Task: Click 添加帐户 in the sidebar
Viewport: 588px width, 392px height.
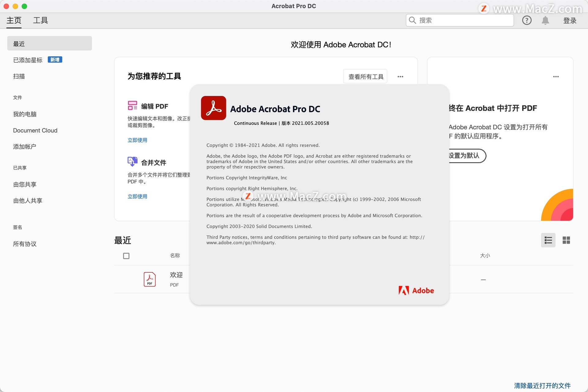Action: pyautogui.click(x=24, y=147)
